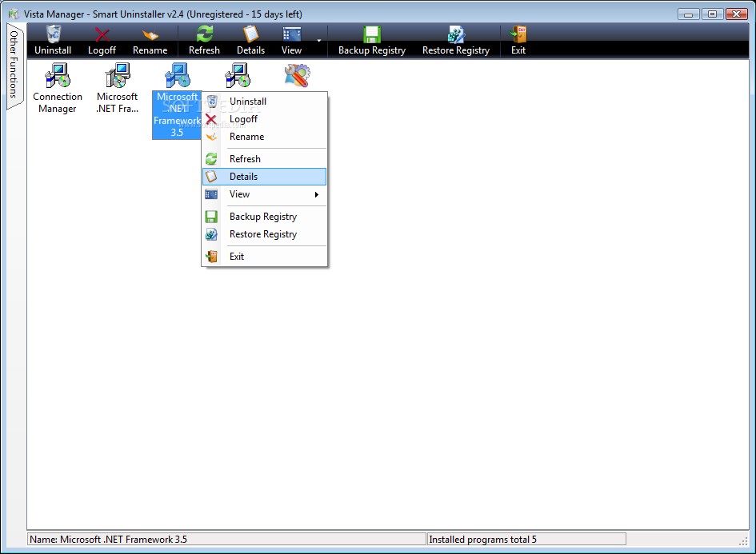Select the Microsoft .NET Fra... program icon

117,75
